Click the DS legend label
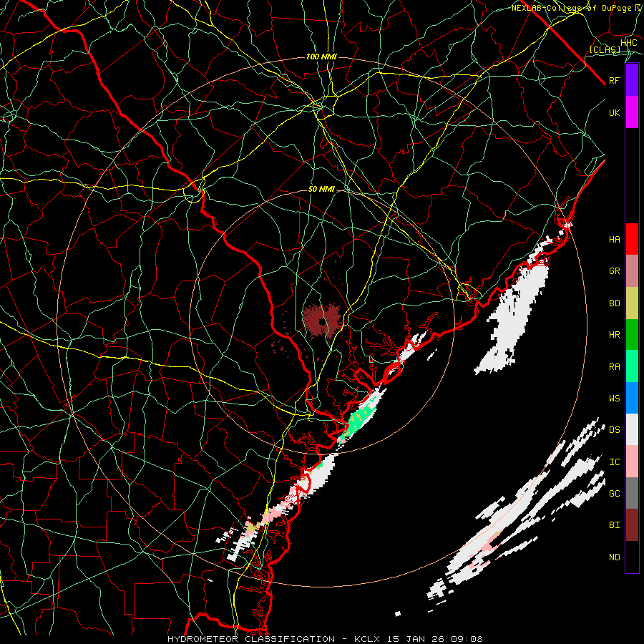Screen dimensions: 644x644 pos(615,430)
